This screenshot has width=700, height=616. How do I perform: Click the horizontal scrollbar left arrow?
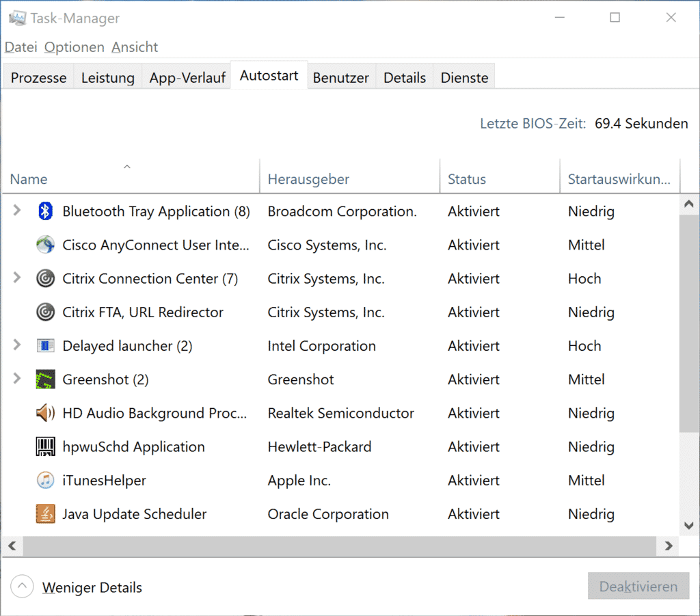point(12,546)
